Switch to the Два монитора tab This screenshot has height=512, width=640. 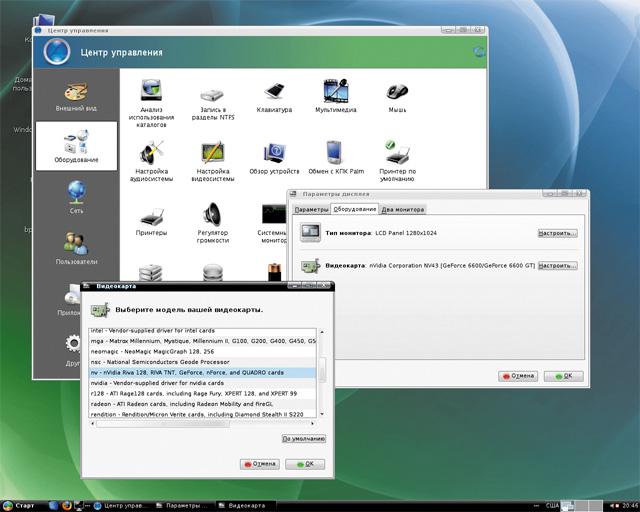point(403,209)
